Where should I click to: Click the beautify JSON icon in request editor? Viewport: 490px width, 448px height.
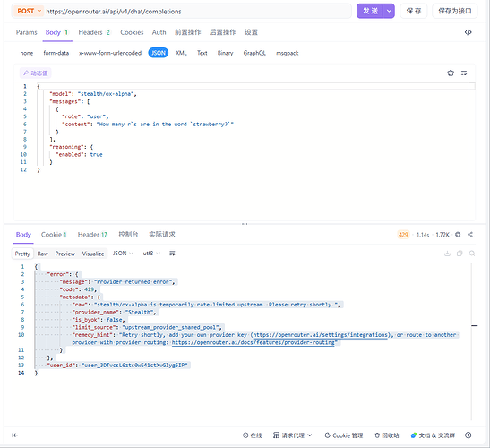451,73
